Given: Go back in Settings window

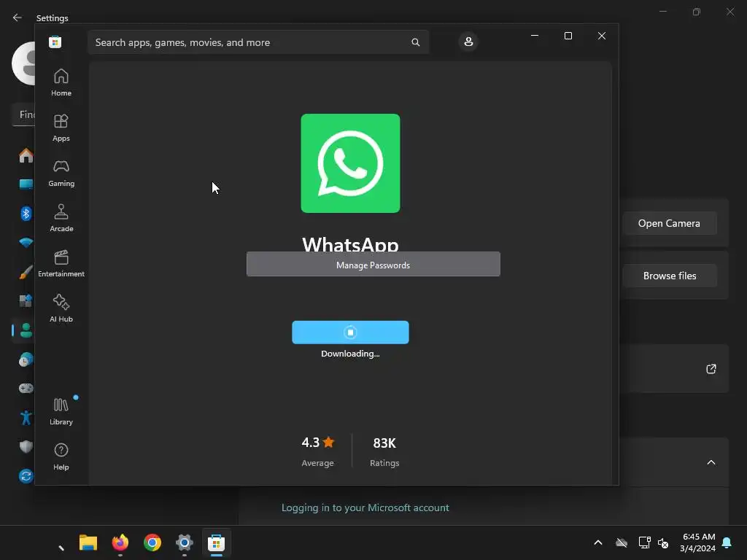Looking at the screenshot, I should 18,17.
